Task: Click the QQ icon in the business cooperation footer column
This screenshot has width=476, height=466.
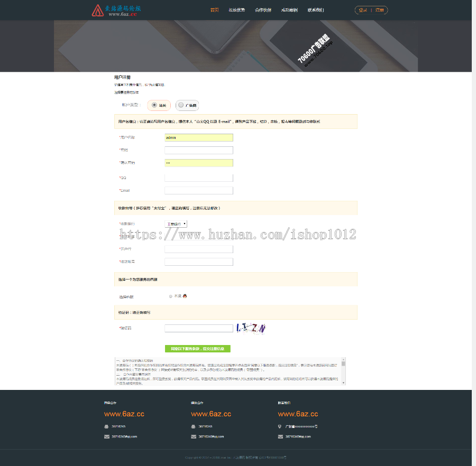Action: (x=106, y=426)
